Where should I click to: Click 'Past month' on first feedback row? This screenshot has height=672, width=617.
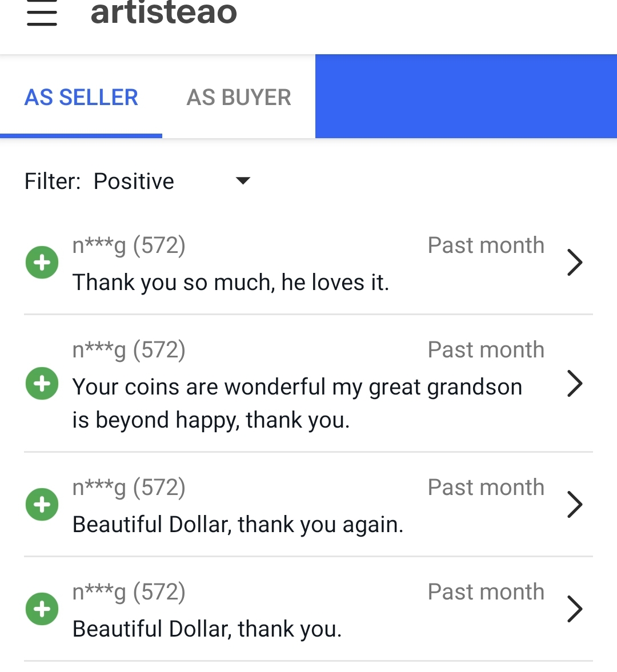coord(486,246)
